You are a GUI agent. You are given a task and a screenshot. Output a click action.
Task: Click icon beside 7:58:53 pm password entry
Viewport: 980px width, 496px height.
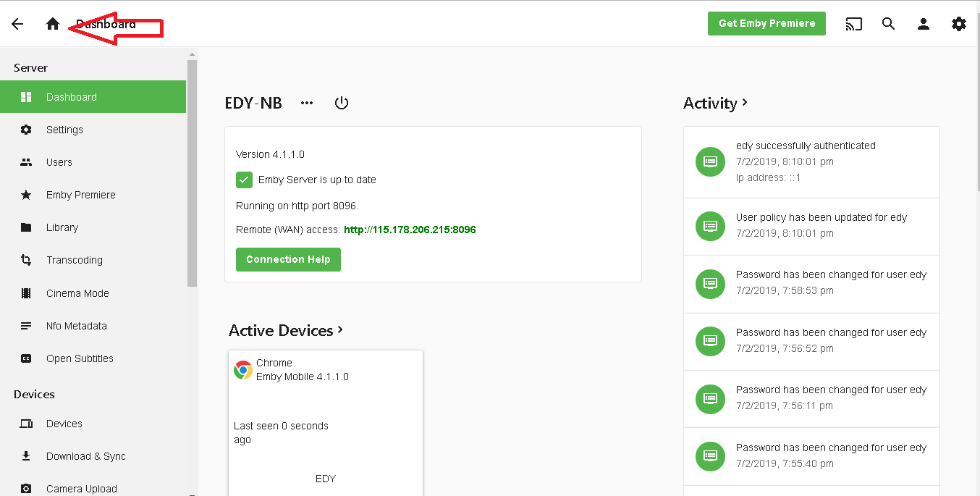click(x=711, y=283)
